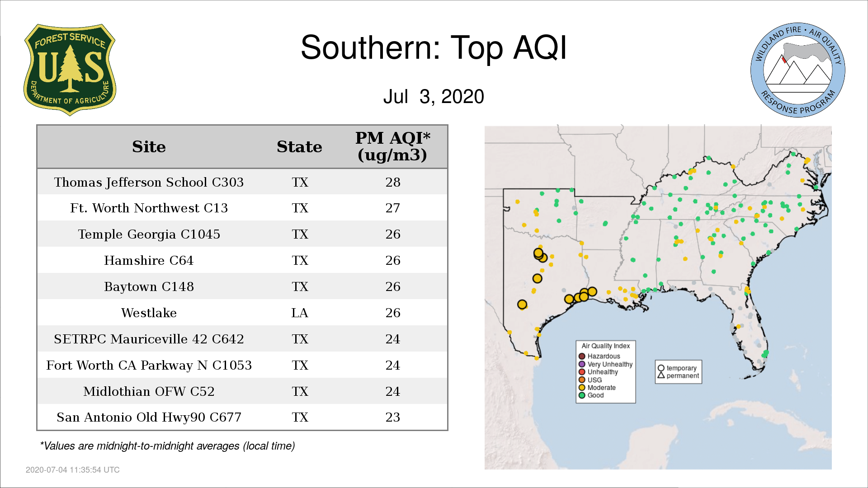Click Hamshire C64 site name
The width and height of the screenshot is (868, 488).
click(149, 261)
